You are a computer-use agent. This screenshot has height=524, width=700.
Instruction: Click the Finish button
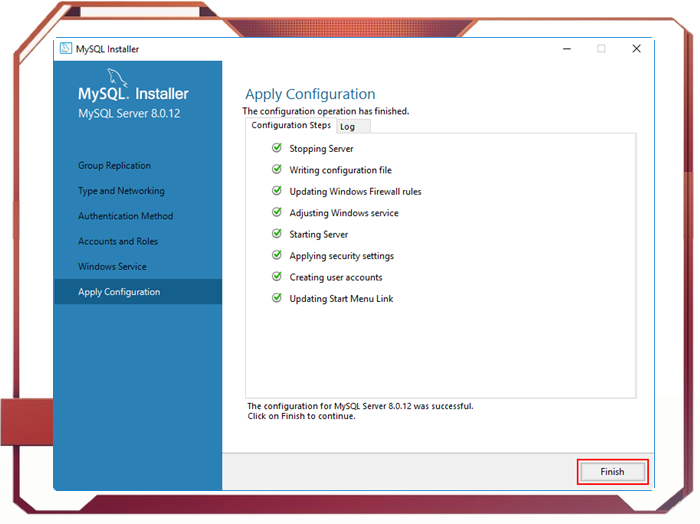(612, 472)
